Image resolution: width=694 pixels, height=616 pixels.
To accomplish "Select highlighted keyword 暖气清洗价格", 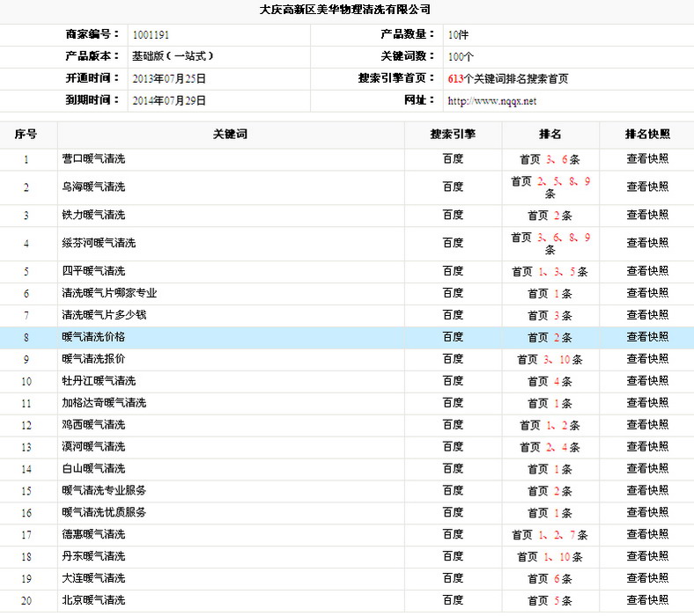I will pyautogui.click(x=93, y=337).
